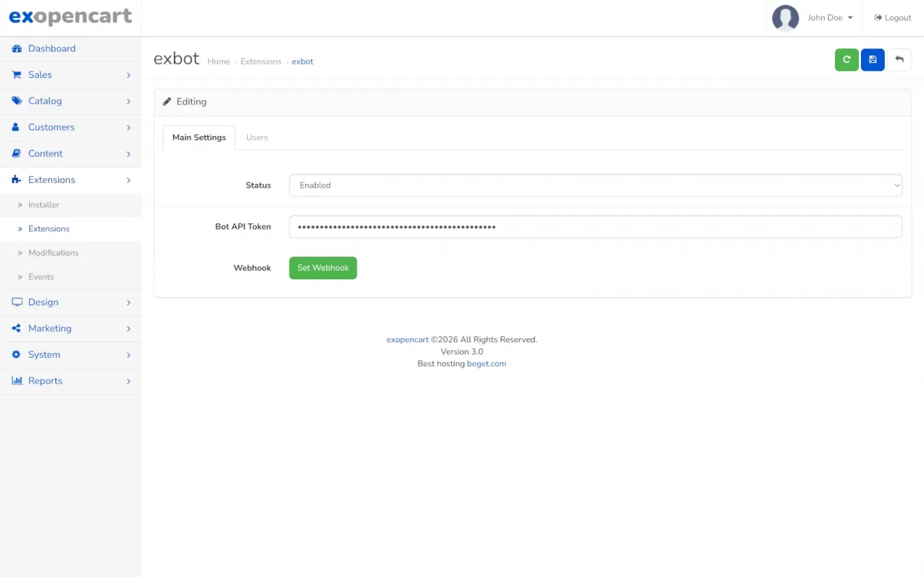Expand the Design sidebar section
Viewport: 924px width, 577px height.
(70, 302)
